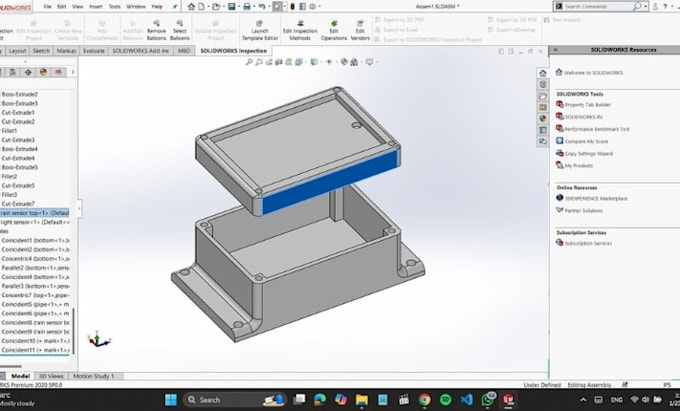Open a file with the Open folder icon

pos(216,7)
